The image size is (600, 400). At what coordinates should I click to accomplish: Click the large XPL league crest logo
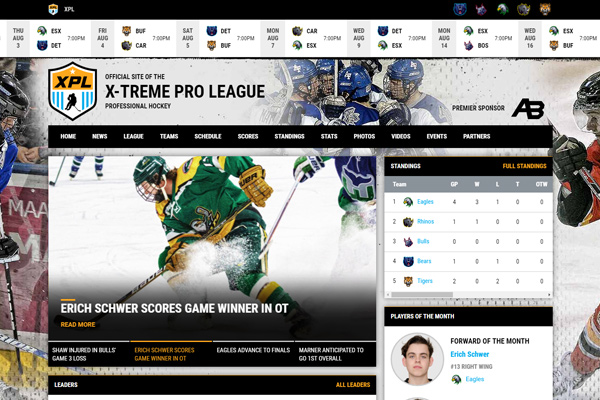click(73, 91)
